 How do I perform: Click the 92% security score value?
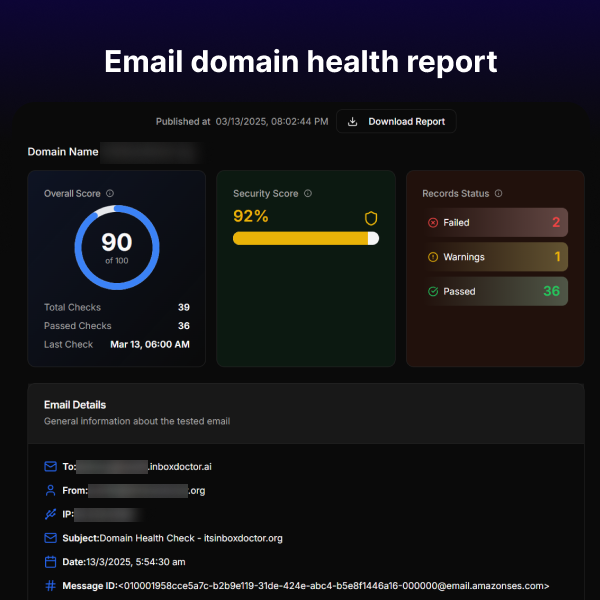(251, 216)
